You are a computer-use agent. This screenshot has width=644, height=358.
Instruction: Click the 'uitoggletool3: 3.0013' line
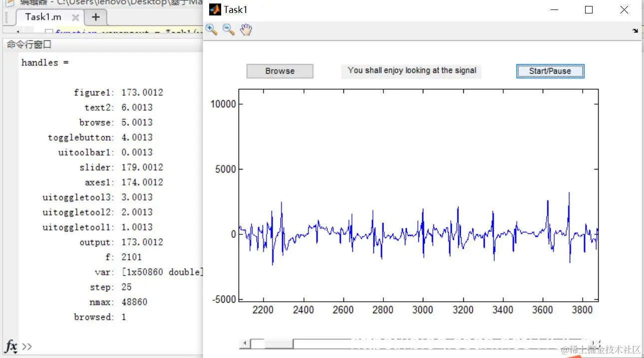point(97,197)
